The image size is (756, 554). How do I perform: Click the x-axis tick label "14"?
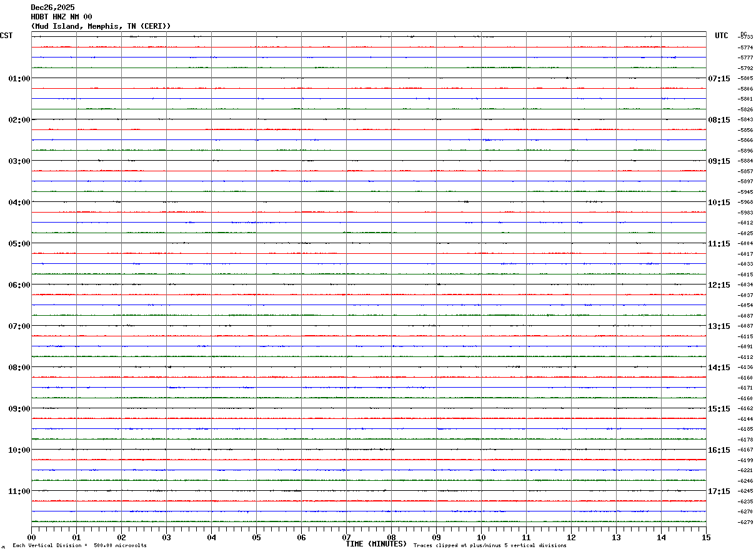661,537
